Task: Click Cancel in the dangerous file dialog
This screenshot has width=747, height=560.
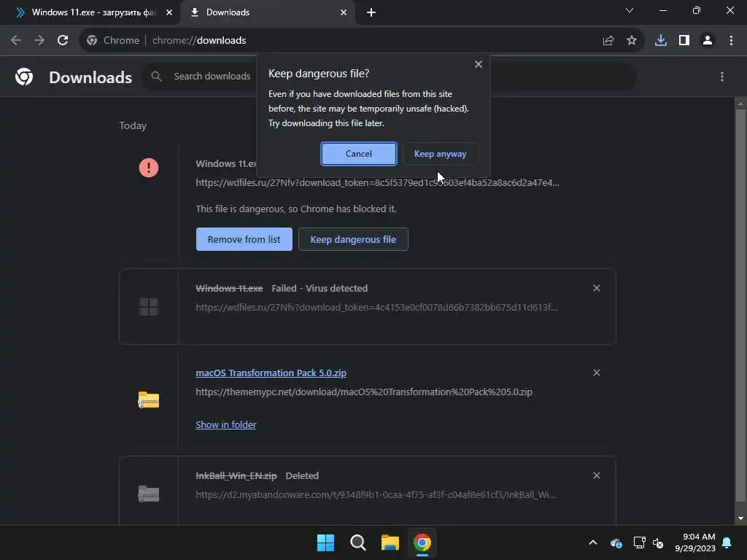Action: (359, 154)
